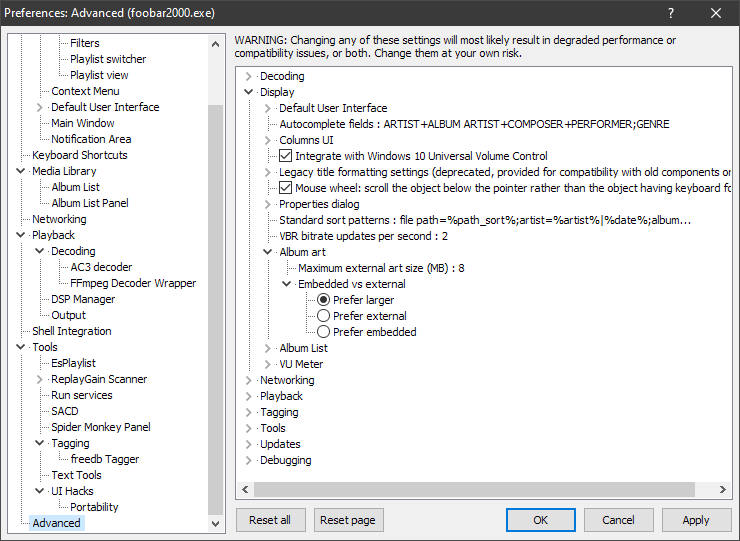Open the AC3 decoder page

(x=101, y=267)
